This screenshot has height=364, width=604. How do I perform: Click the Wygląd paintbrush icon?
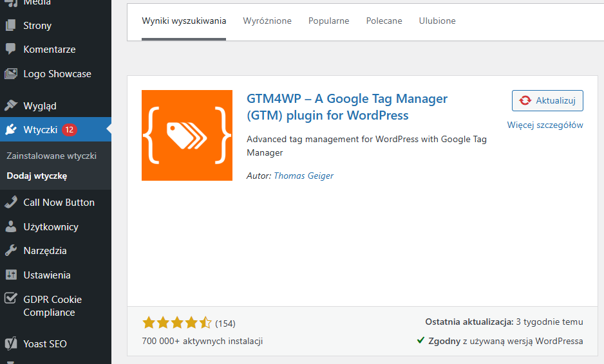click(11, 105)
